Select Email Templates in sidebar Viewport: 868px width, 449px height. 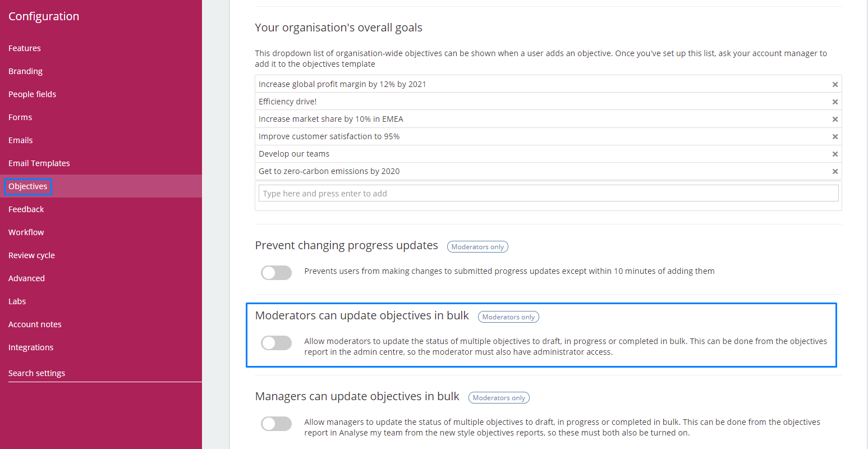coord(39,163)
